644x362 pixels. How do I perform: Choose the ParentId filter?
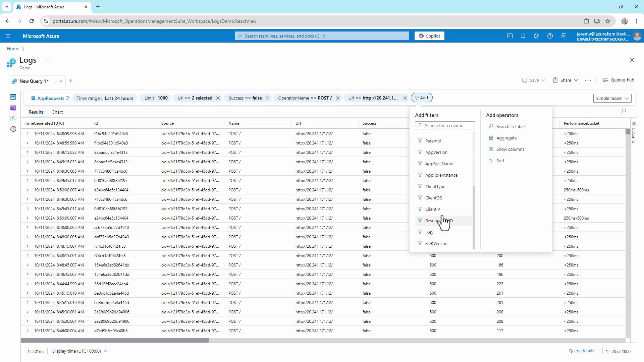coord(443,141)
